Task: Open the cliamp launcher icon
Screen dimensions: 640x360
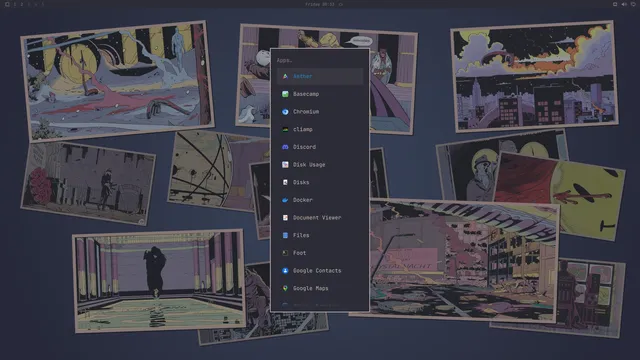Action: tap(285, 129)
